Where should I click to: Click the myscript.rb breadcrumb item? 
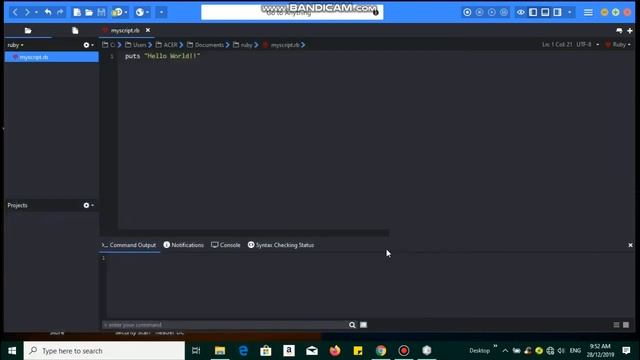point(282,45)
